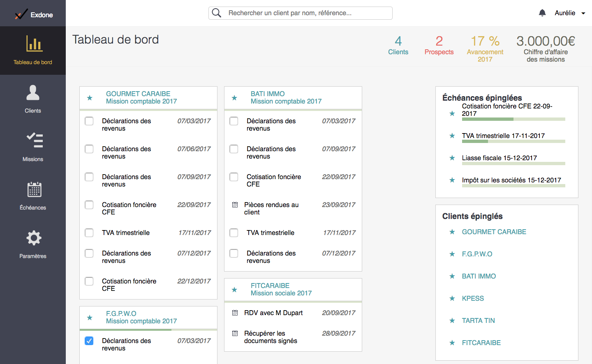Open GOURMET CARAIBE Mission comptable 2017 title
The width and height of the screenshot is (592, 364).
pos(141,98)
